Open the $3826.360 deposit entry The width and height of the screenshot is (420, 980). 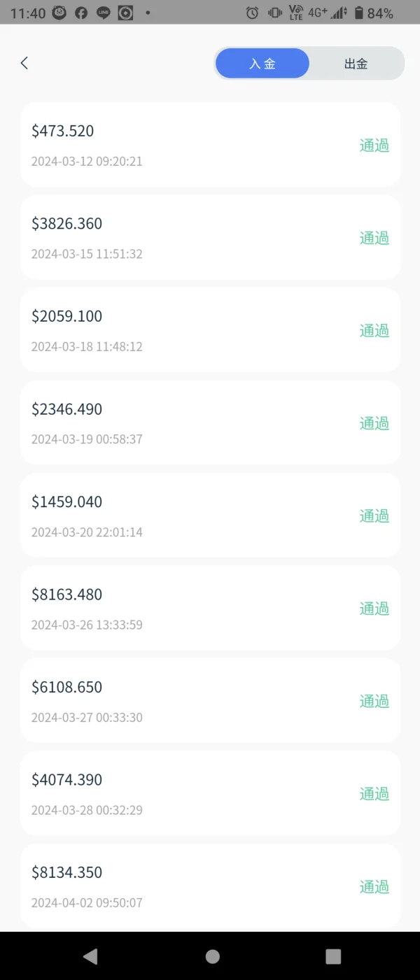(x=210, y=238)
